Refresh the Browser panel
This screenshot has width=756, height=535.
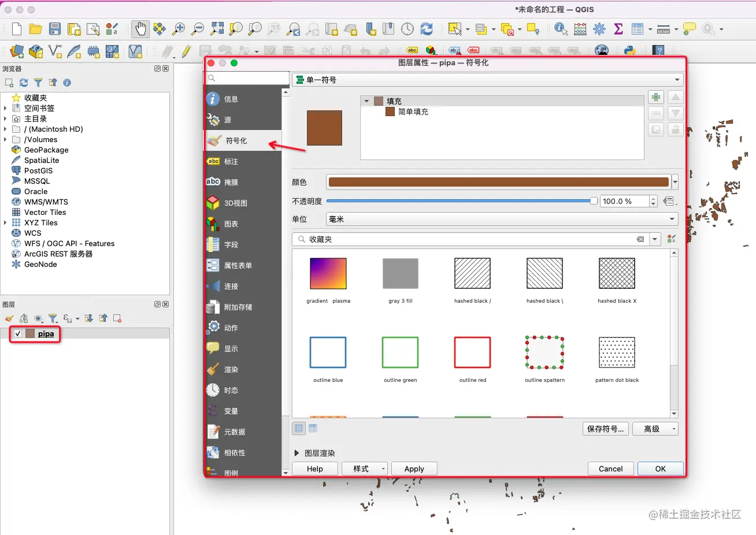[24, 83]
